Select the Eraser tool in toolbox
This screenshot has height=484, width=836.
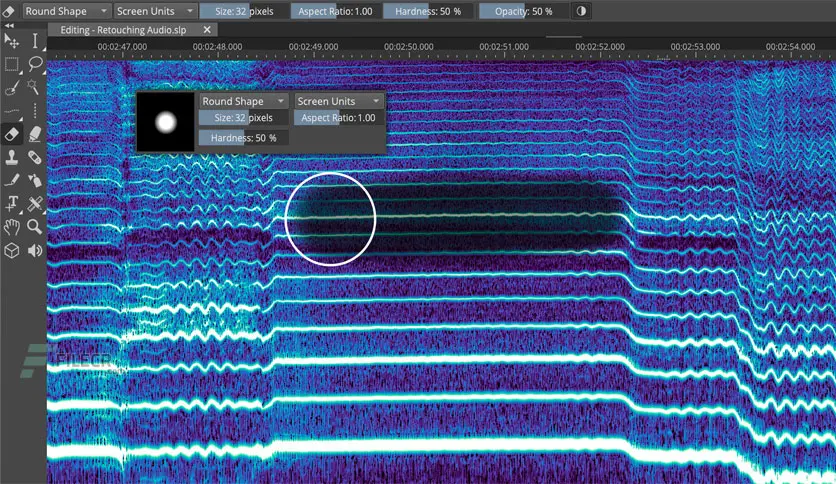(12, 134)
